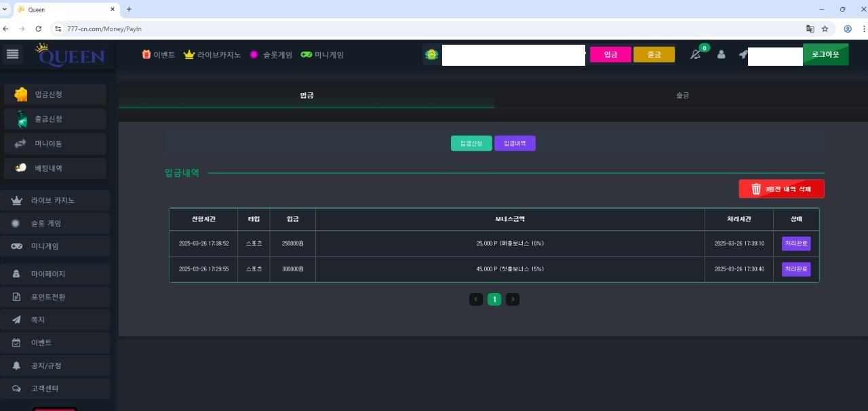Go to the next page of results
This screenshot has height=411, width=868.
pyautogui.click(x=513, y=299)
